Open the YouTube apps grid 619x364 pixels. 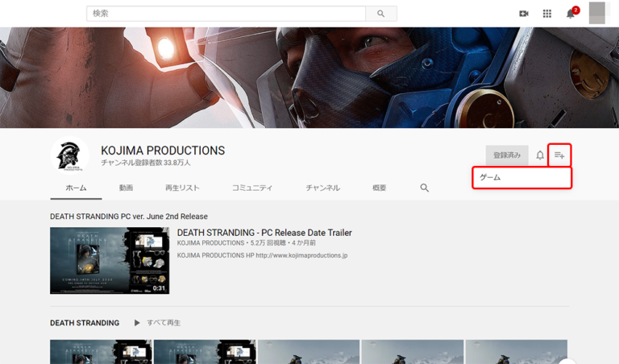[547, 14]
